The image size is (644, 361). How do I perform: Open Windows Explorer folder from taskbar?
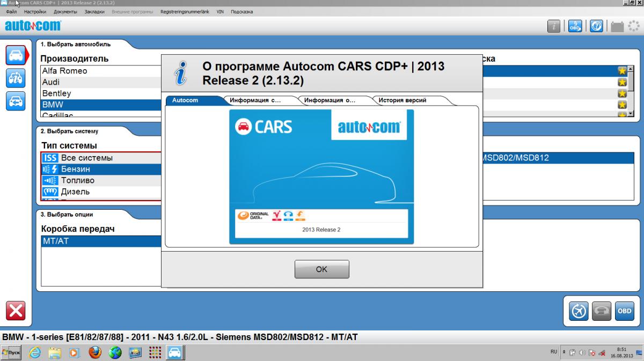click(55, 352)
